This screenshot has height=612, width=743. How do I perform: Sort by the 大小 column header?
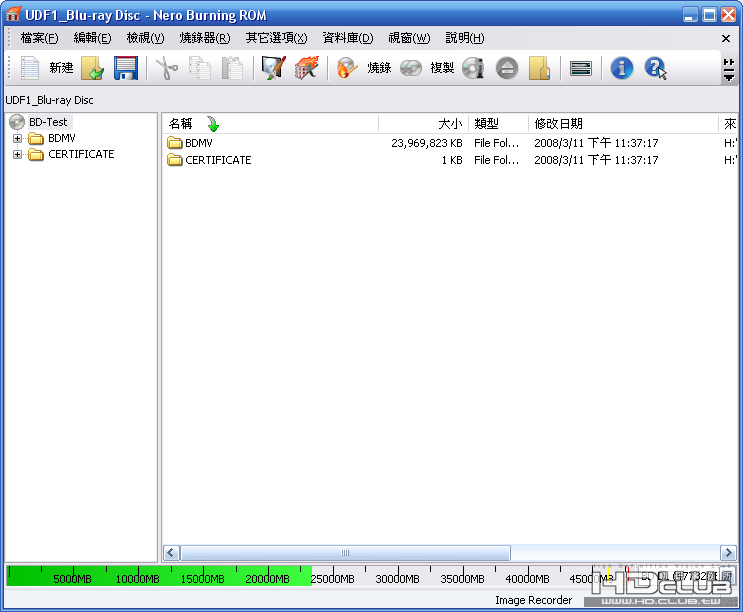tap(424, 124)
